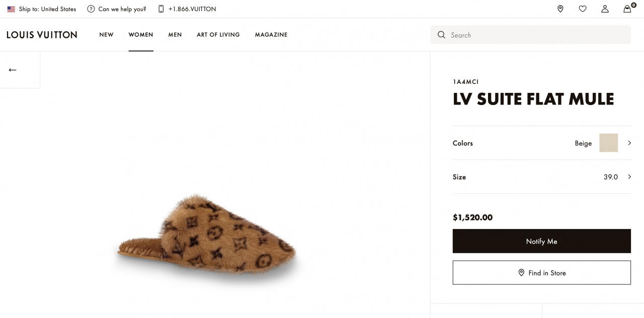Select the Beige color swatch
644x318 pixels.
[608, 143]
